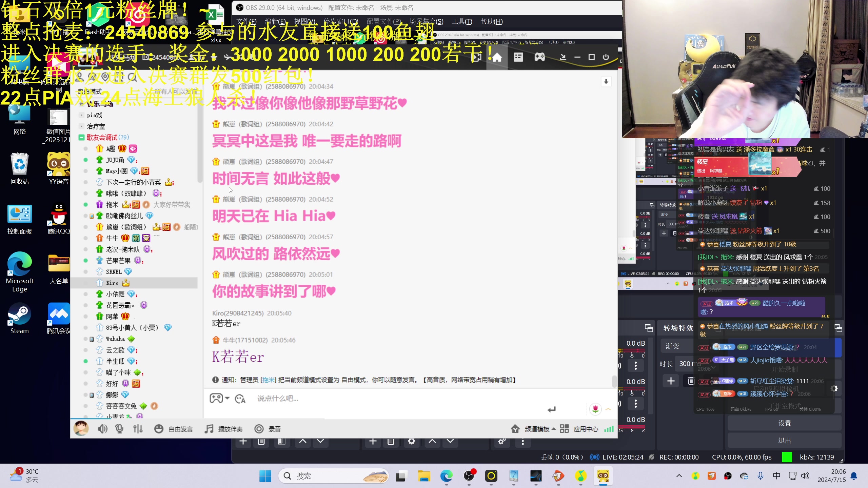Open the gamepad icon in YY title bar

(x=539, y=57)
